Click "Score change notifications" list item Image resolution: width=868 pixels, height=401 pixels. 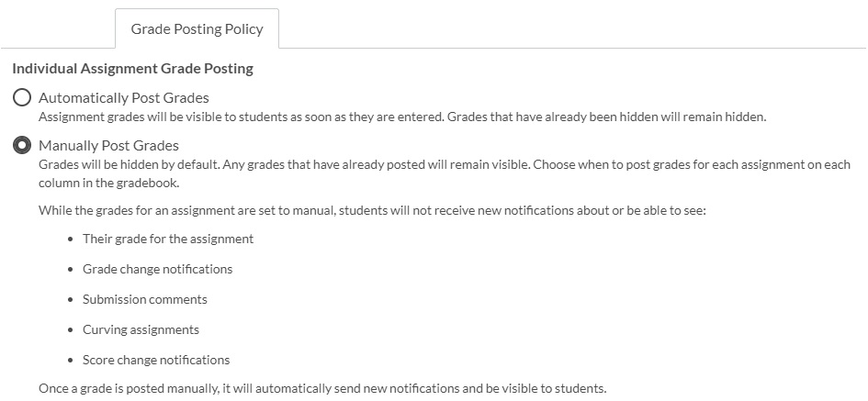pos(156,360)
